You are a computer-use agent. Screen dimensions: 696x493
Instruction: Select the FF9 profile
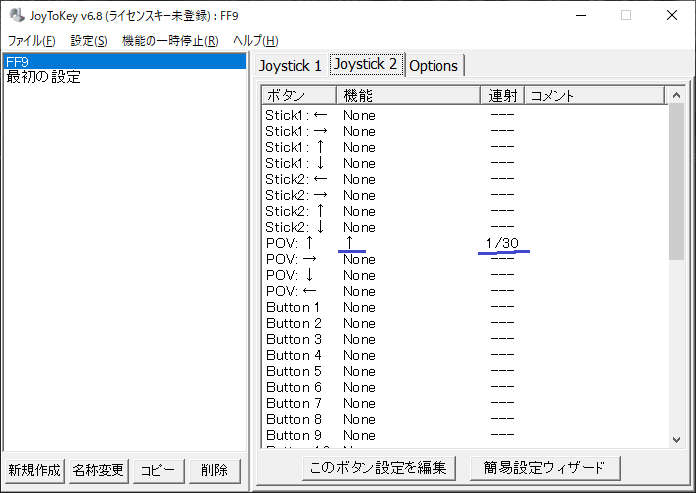pos(125,61)
